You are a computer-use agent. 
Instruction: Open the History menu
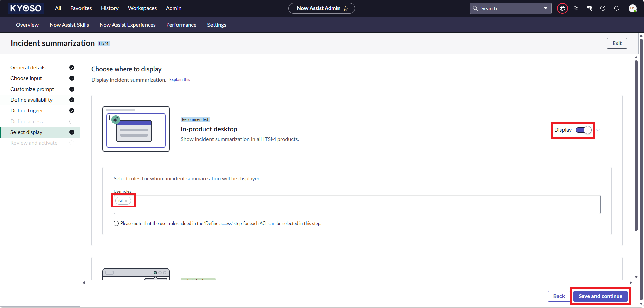(x=110, y=8)
